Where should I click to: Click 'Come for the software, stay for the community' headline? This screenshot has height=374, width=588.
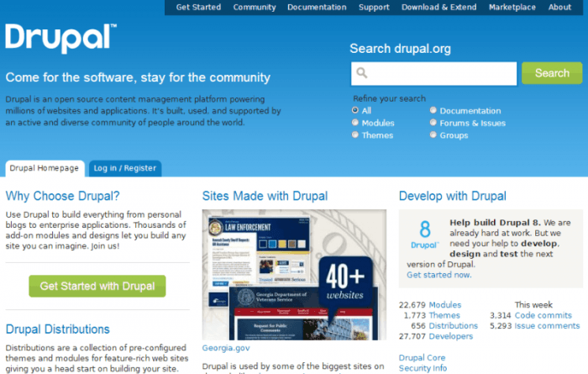click(138, 77)
